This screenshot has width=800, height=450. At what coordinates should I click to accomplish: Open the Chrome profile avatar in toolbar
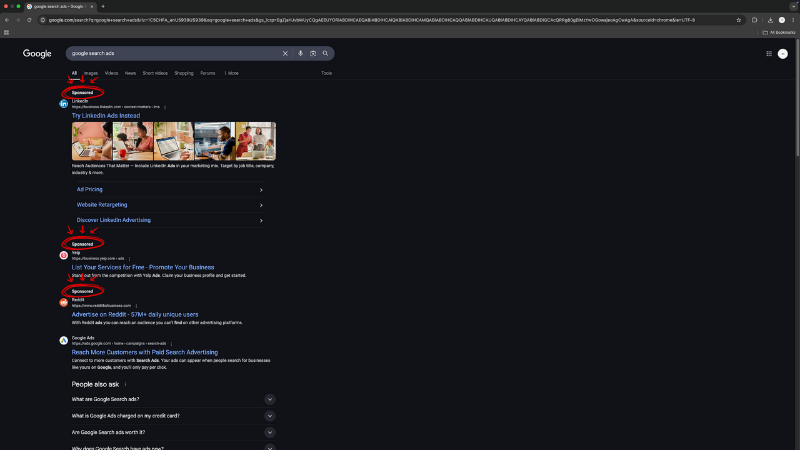coord(782,20)
